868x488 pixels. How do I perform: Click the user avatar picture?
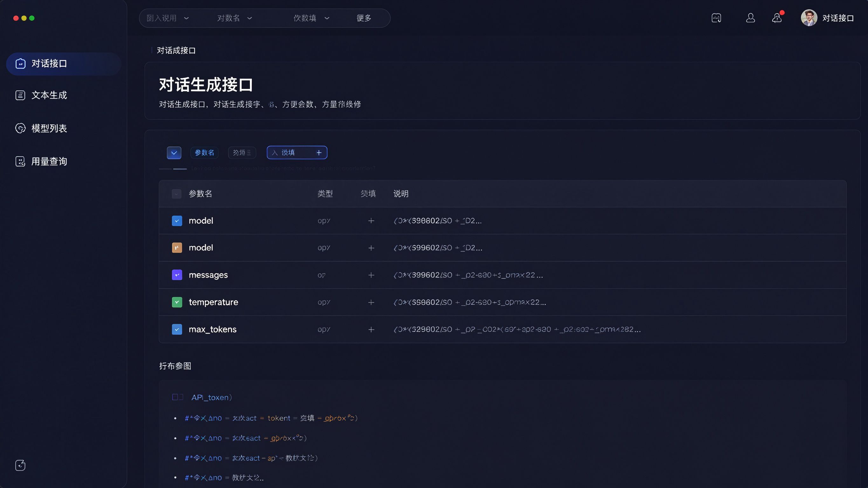tap(809, 18)
